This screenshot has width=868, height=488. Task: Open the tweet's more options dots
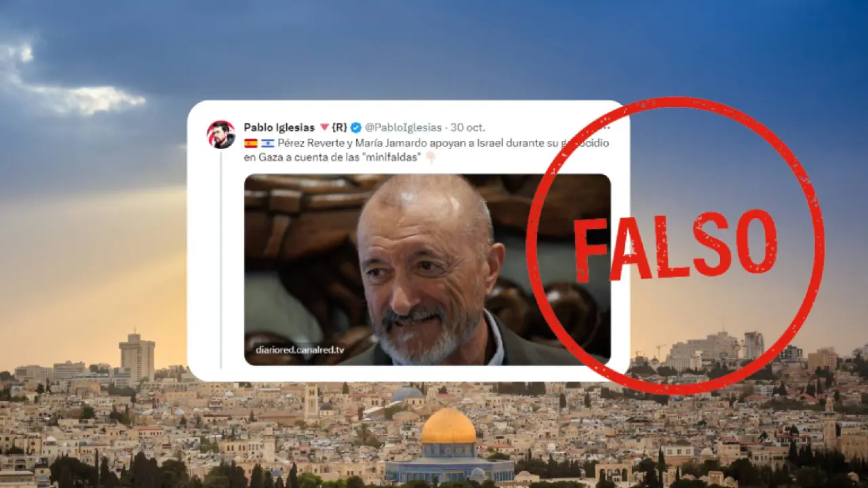pos(606,127)
